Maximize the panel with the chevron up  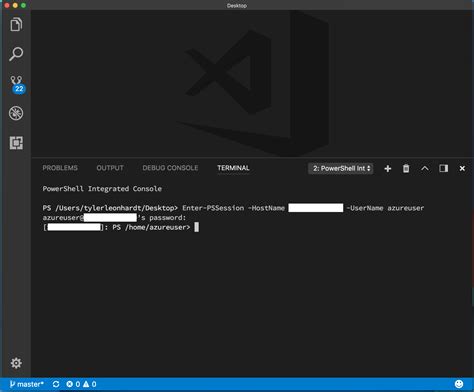[425, 168]
